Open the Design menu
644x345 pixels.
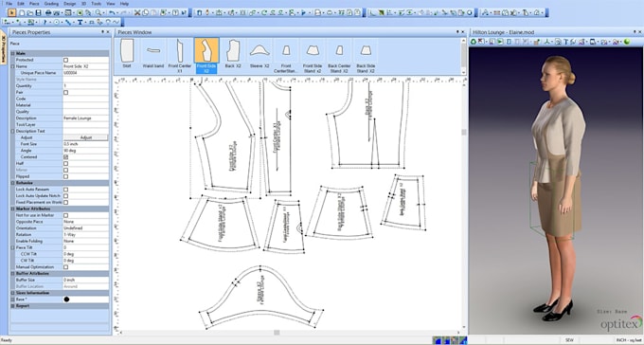tap(70, 4)
